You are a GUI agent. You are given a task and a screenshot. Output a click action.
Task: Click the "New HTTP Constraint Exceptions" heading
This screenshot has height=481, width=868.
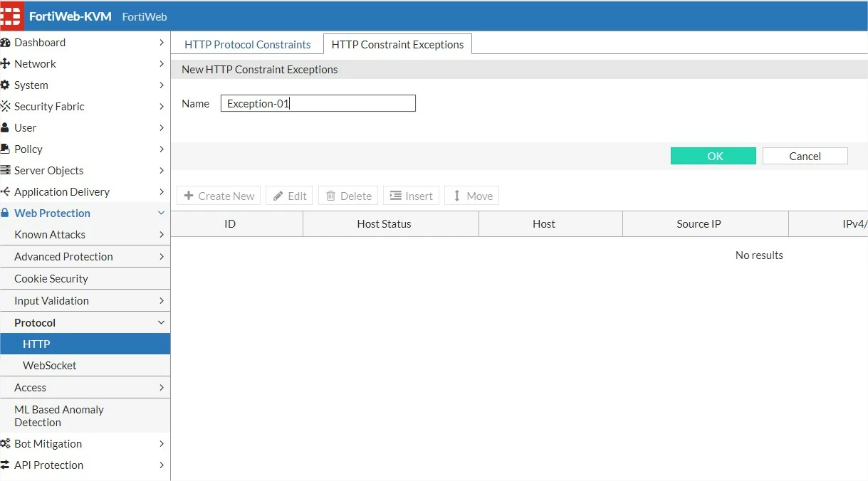point(259,70)
